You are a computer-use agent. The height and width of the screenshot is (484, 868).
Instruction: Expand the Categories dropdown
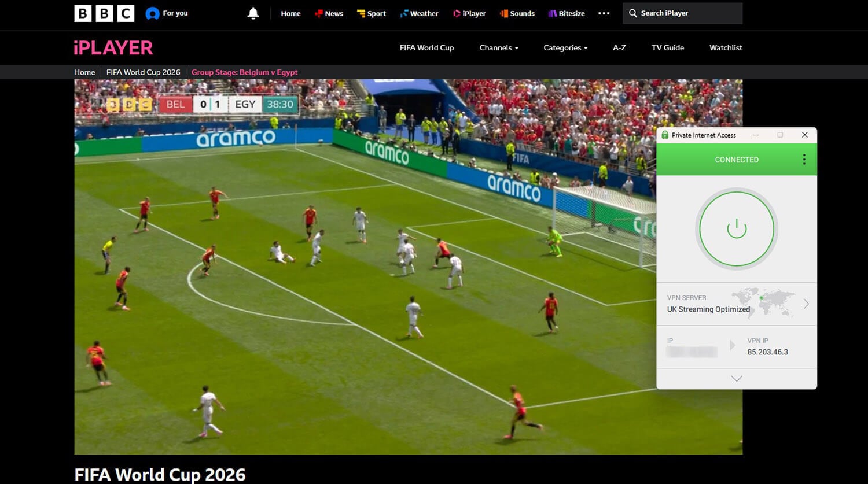click(565, 47)
